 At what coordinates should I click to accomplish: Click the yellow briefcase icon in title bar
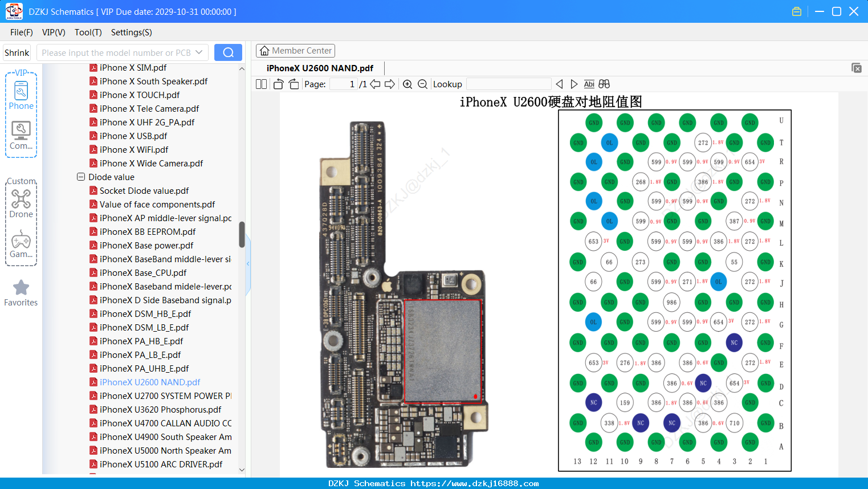797,11
